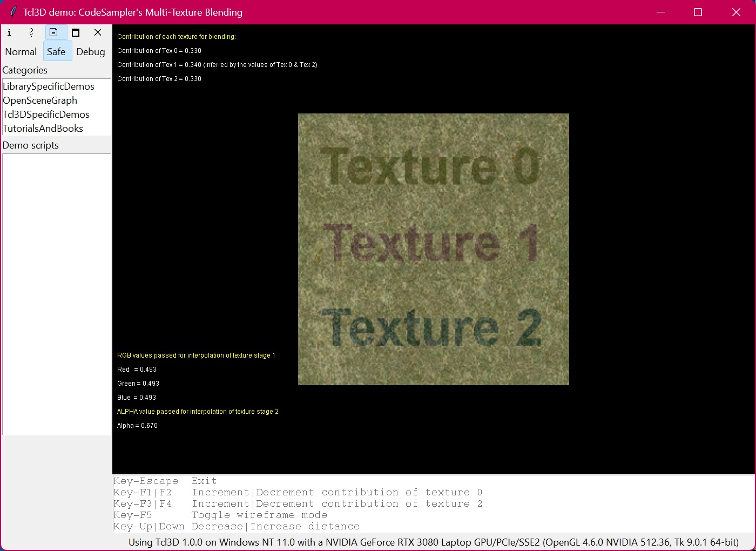Click the info "i" toolbar icon
The height and width of the screenshot is (551, 756).
pos(9,32)
